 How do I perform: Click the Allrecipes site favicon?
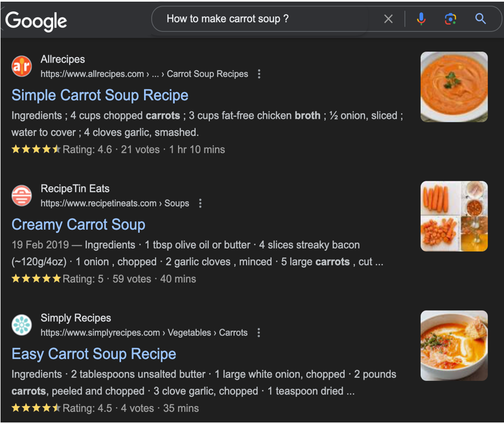22,66
